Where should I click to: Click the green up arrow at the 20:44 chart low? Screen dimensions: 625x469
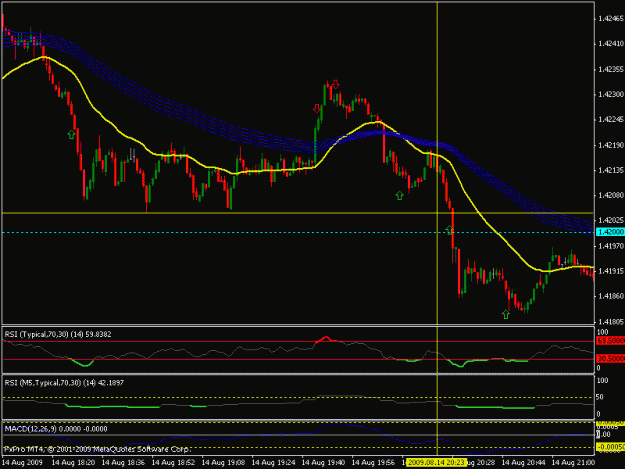pyautogui.click(x=505, y=314)
